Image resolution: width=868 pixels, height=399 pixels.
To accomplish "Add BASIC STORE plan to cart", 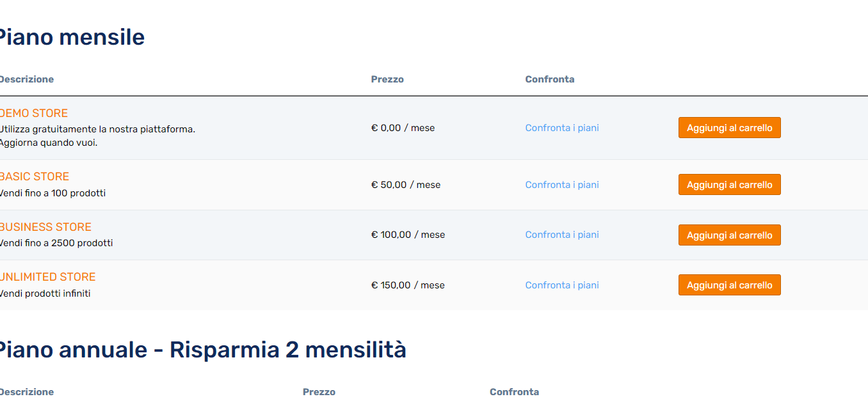I will 730,185.
